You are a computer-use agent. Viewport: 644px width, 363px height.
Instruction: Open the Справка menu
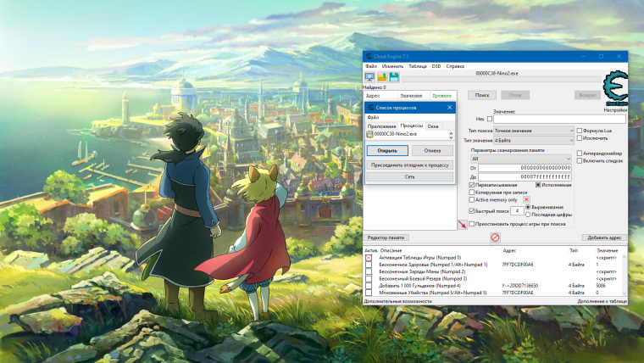pos(455,66)
